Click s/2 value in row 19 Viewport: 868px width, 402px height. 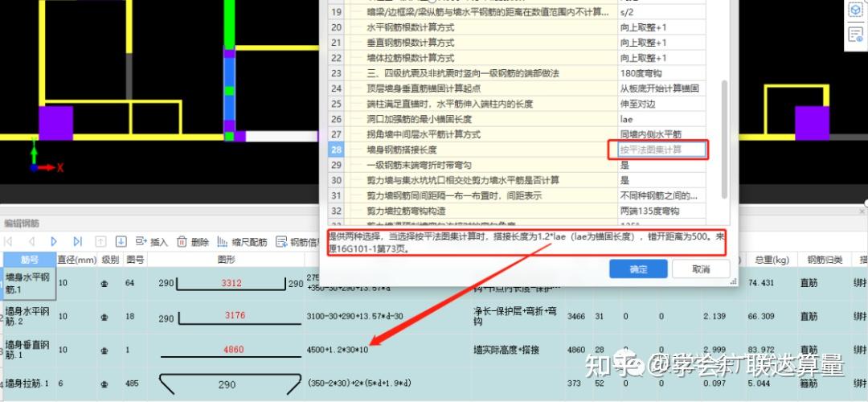661,11
